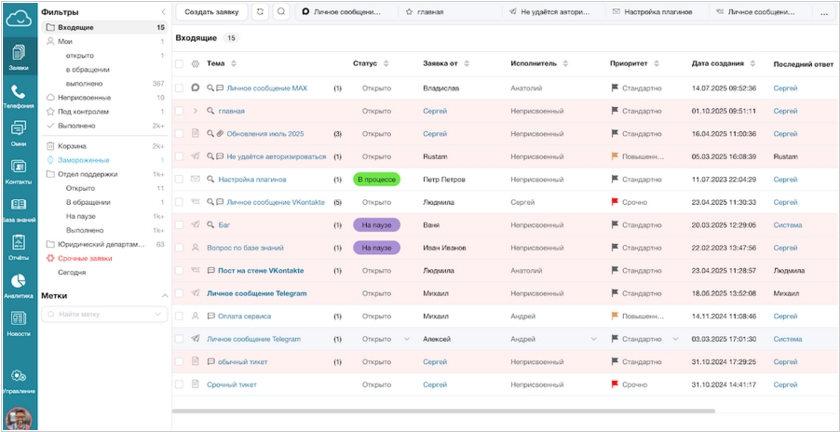Screen dimensions: 840x432
Task: Click the Создать заявку button
Action: click(211, 12)
